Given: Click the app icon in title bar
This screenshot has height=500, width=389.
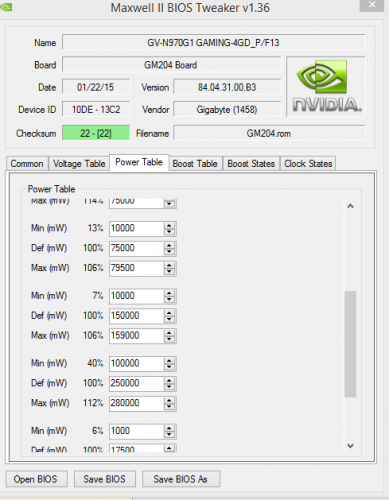Looking at the screenshot, I should [6, 7].
